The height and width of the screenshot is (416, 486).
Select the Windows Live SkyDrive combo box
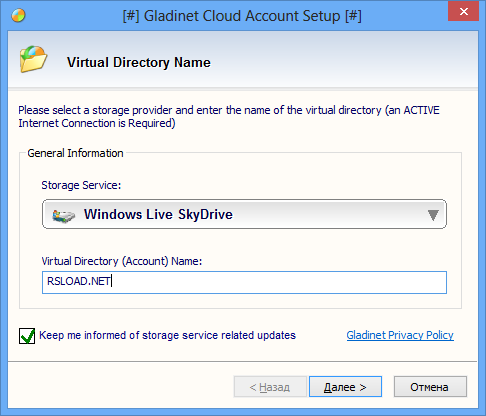pyautogui.click(x=244, y=214)
